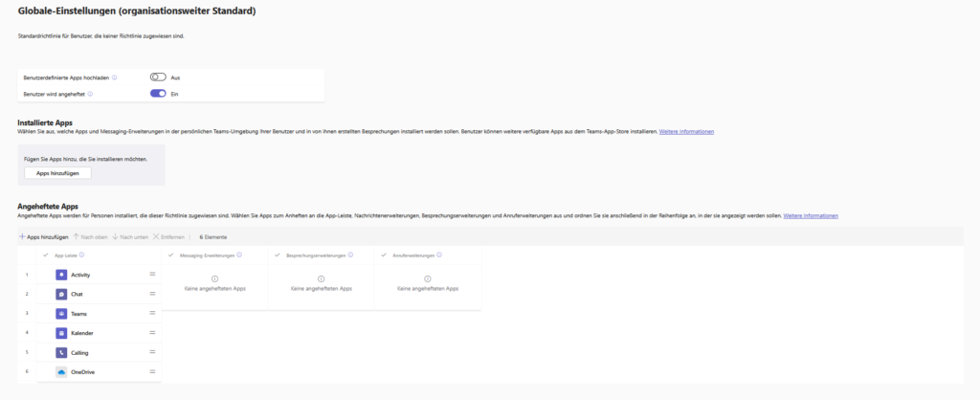Click the Calling app icon
Image resolution: width=980 pixels, height=400 pixels.
pos(61,352)
